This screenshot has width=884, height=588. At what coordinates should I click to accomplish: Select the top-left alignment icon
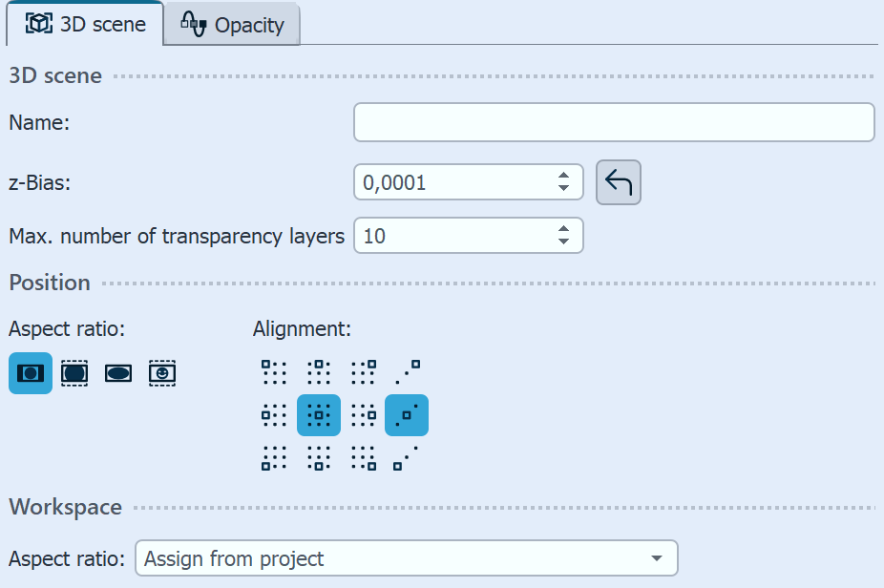274,369
